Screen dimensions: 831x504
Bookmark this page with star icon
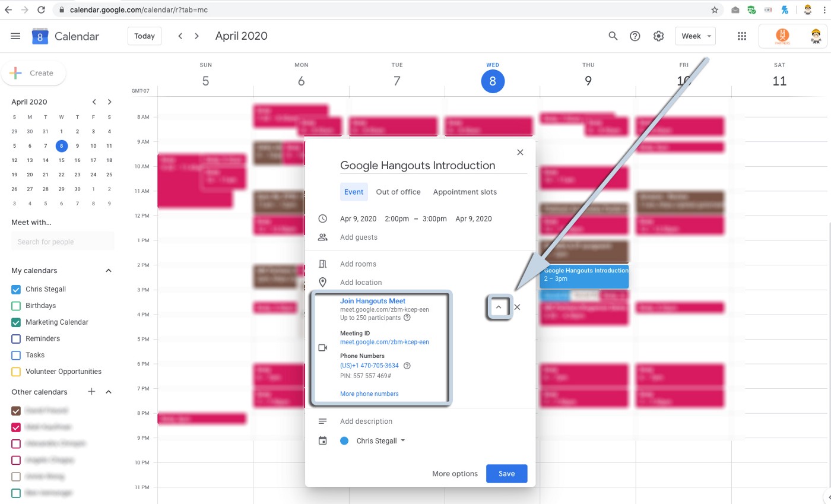[715, 9]
